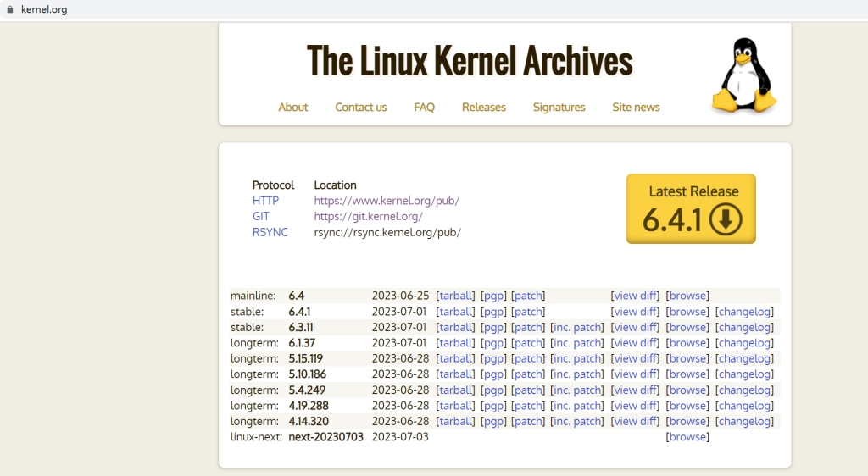Open patch for longterm 5.10.186

click(528, 374)
